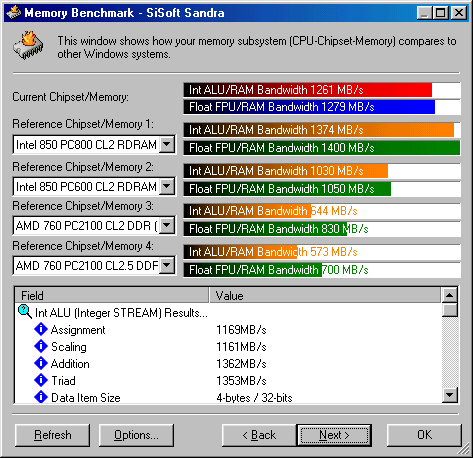473x458 pixels.
Task: Click the info icon next to Assignment
Action: [x=41, y=329]
